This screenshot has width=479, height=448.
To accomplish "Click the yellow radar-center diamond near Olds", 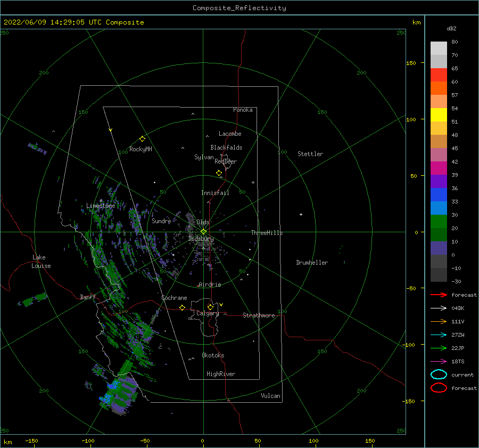I will (x=203, y=232).
